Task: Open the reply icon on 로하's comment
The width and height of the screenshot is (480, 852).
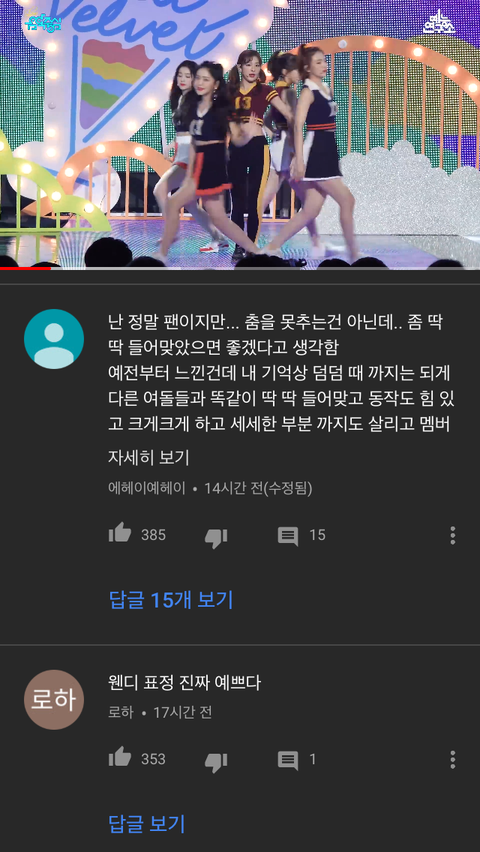Action: click(x=288, y=760)
